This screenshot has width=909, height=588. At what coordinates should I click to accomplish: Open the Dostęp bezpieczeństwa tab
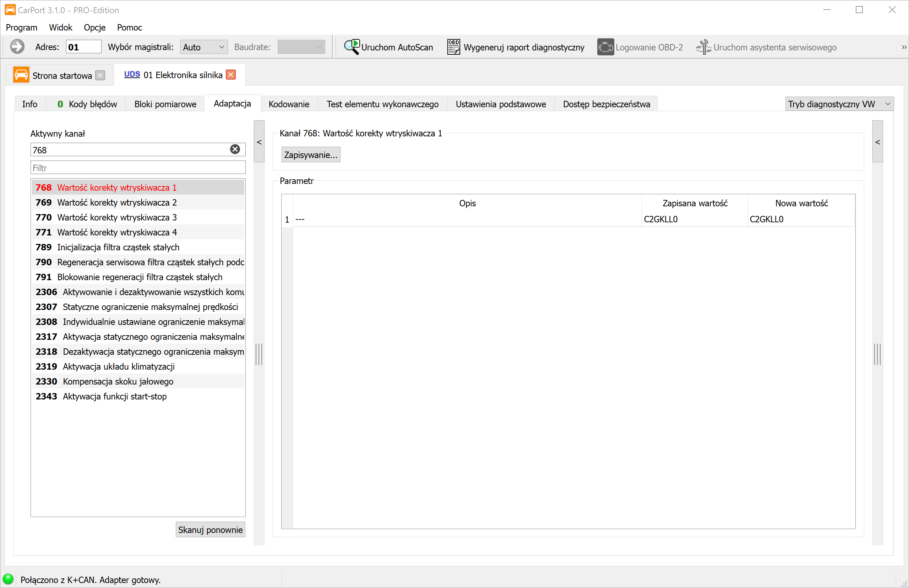(606, 104)
